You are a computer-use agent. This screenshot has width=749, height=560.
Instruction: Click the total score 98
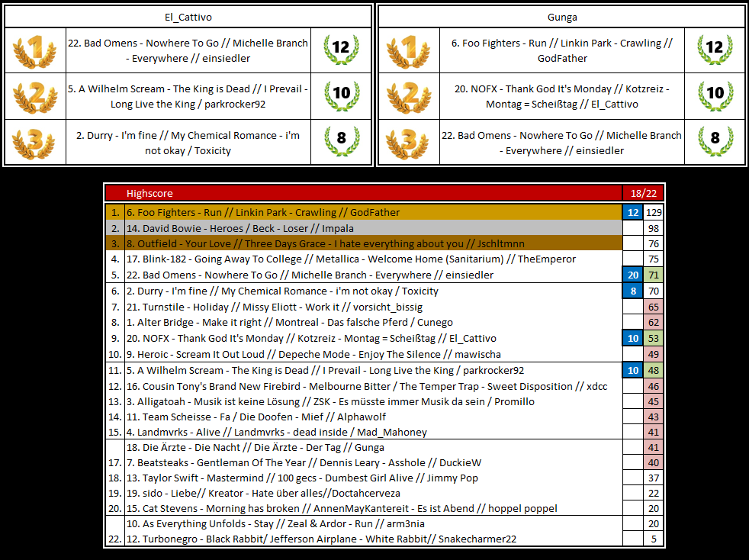pos(654,228)
